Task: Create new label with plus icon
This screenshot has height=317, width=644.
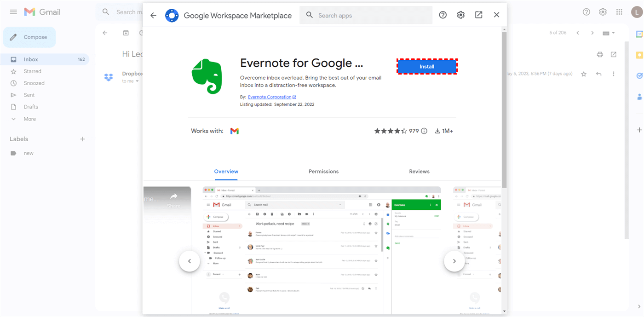Action: tap(83, 139)
